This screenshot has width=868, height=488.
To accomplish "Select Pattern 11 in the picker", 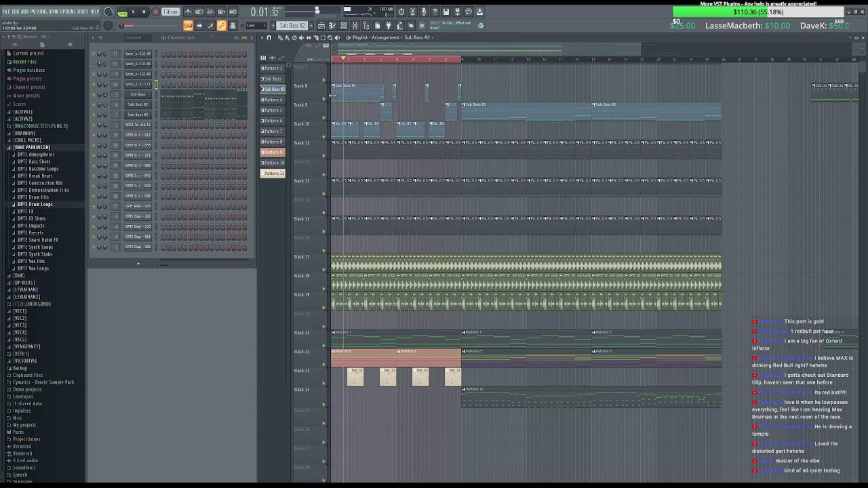I will click(x=273, y=174).
